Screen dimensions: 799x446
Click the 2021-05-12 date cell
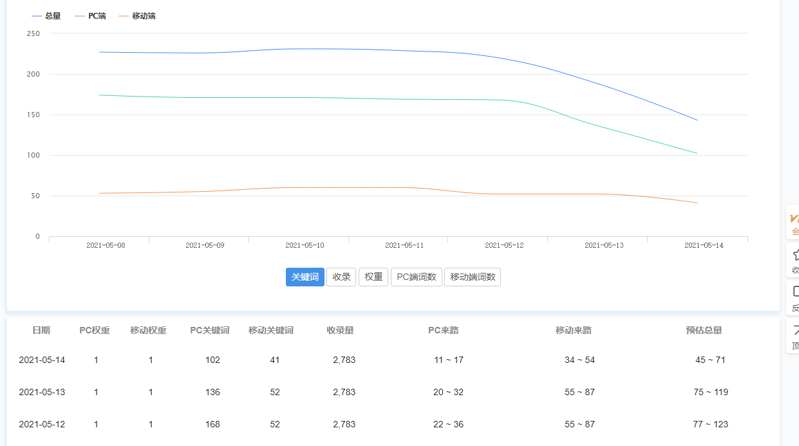pos(42,424)
